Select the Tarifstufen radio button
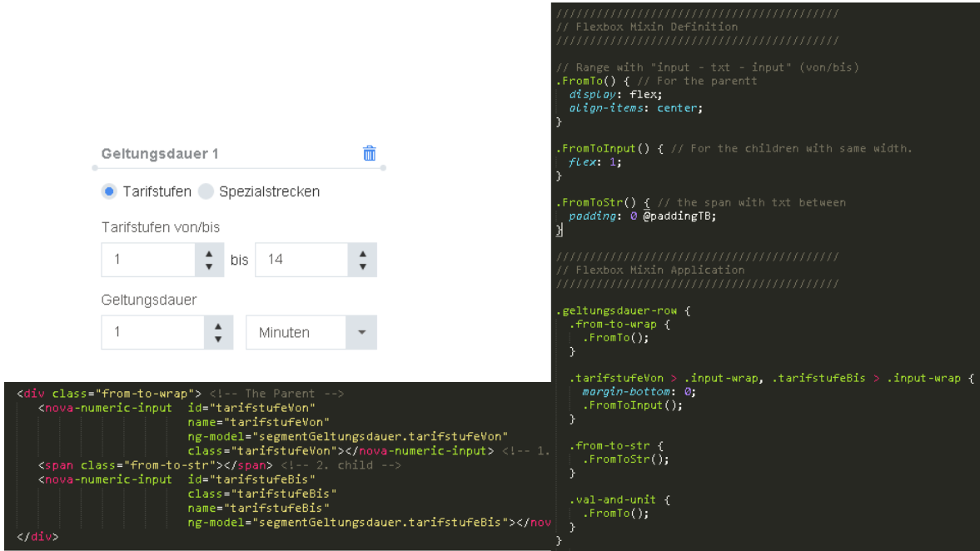Viewport: 980px width, 551px height. click(x=109, y=191)
